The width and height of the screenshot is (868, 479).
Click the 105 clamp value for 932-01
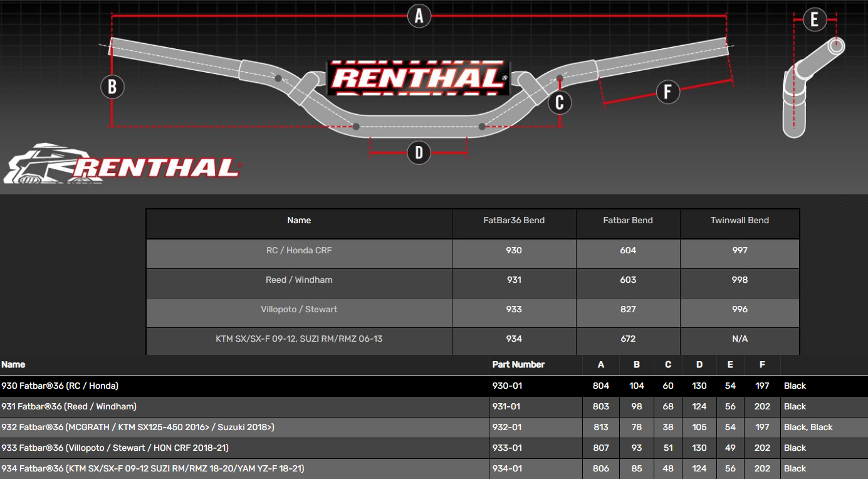pyautogui.click(x=699, y=427)
